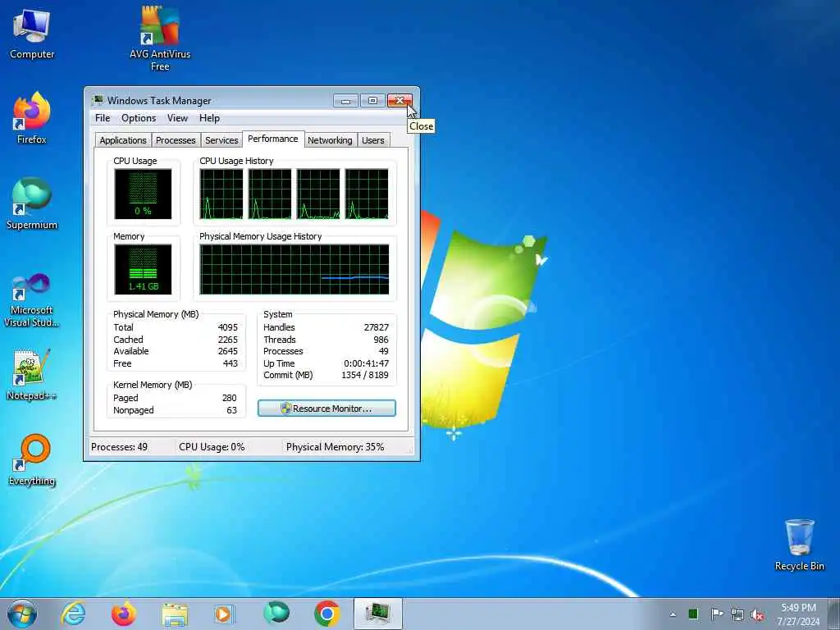The image size is (840, 630).
Task: Open Resource Monitor
Action: point(326,409)
